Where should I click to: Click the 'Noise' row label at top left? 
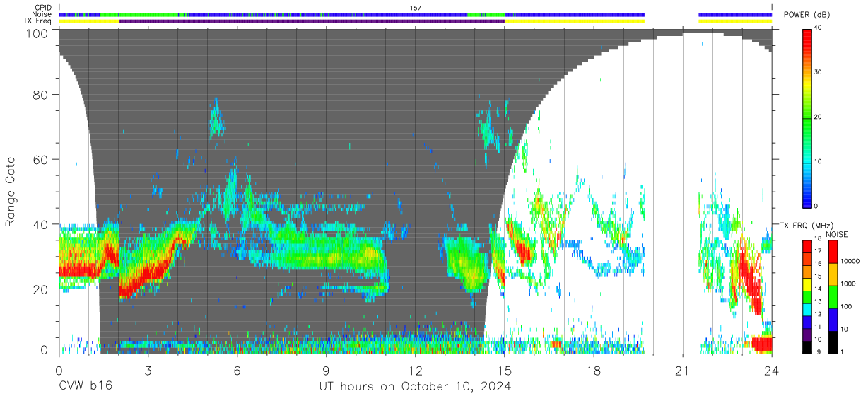[41, 14]
